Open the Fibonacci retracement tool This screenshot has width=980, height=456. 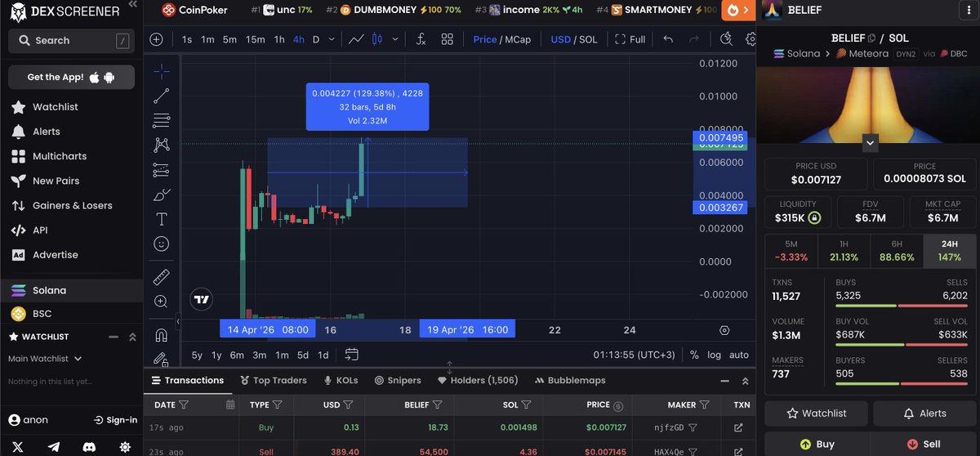click(x=161, y=120)
